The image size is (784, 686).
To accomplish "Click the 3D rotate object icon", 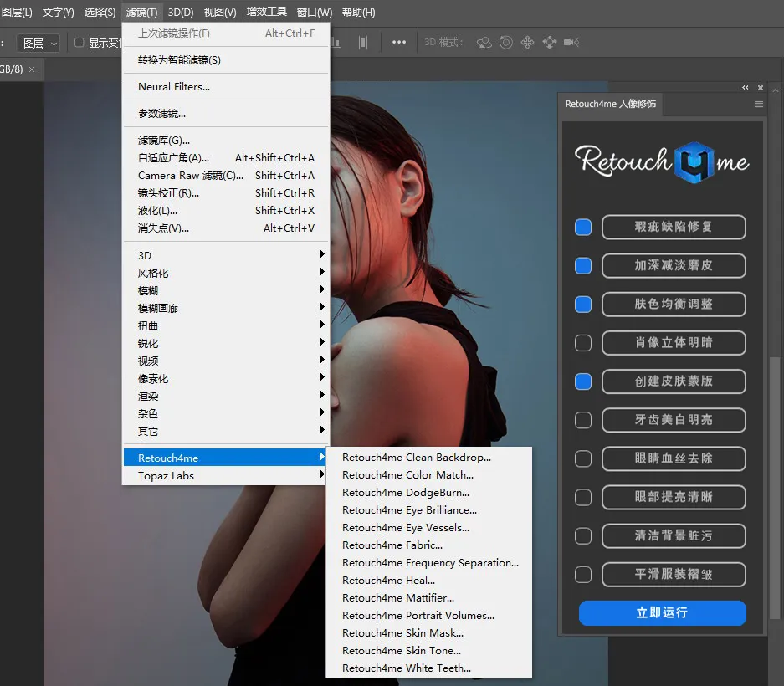I will pyautogui.click(x=484, y=43).
